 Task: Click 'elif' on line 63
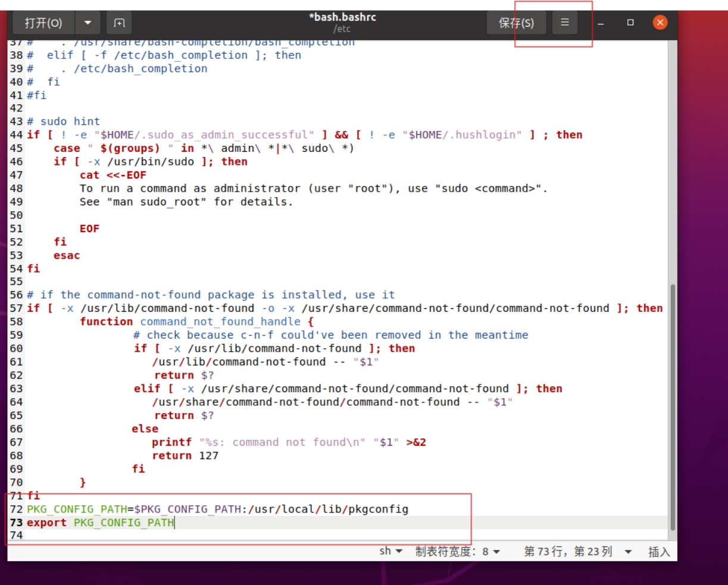(x=147, y=389)
